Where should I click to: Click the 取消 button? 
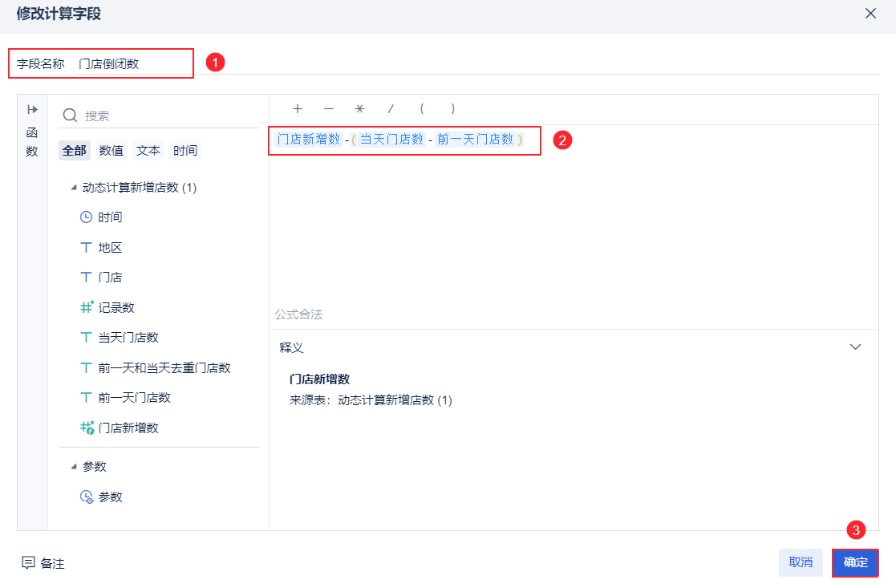point(801,562)
